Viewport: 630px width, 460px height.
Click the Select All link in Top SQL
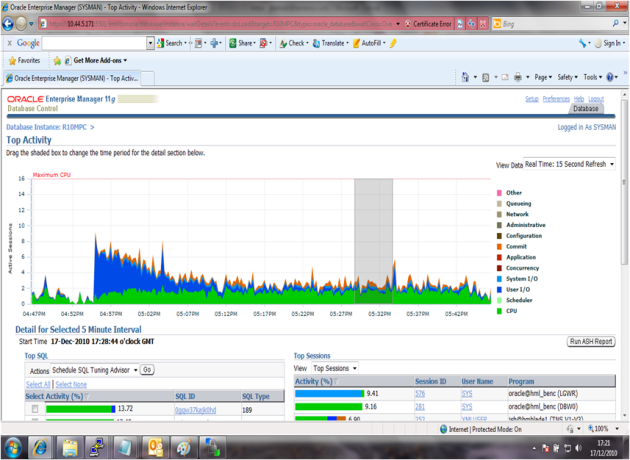click(x=37, y=384)
